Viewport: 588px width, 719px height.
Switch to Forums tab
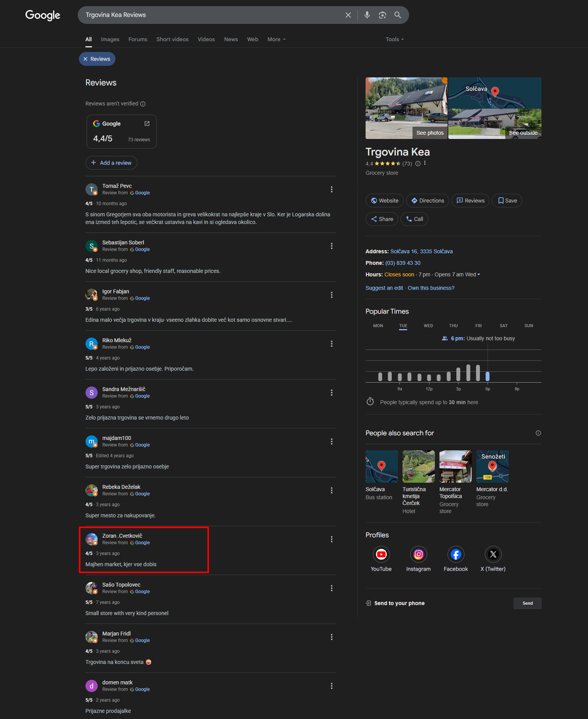click(x=138, y=39)
